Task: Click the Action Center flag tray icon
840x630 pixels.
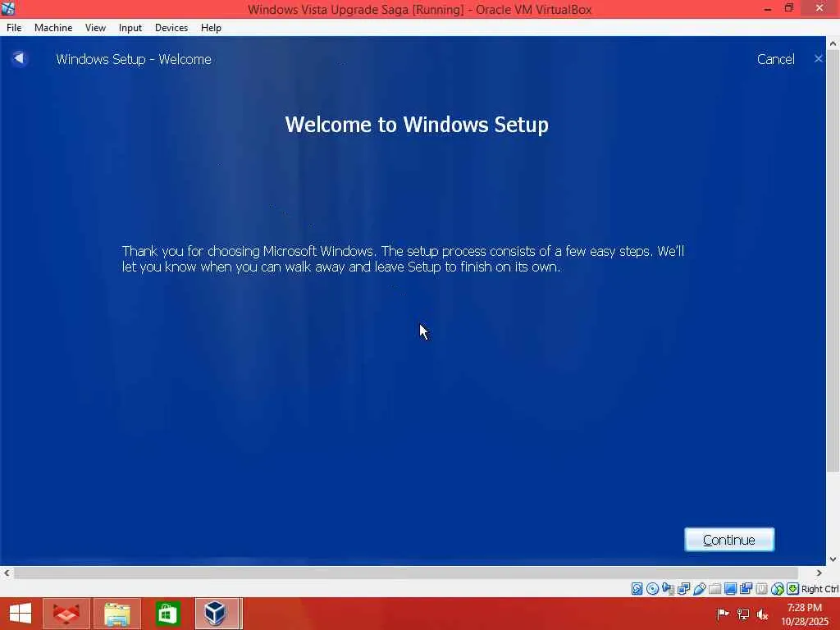Action: (722, 614)
